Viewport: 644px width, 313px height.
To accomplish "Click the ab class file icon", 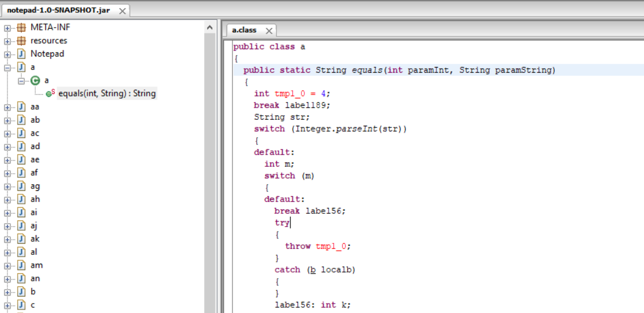I will pyautogui.click(x=21, y=120).
